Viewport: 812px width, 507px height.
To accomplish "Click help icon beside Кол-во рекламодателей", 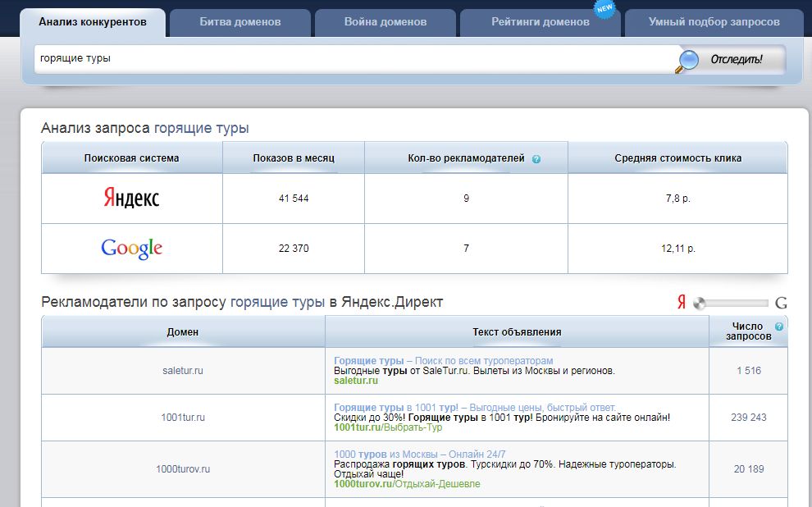I will click(536, 159).
